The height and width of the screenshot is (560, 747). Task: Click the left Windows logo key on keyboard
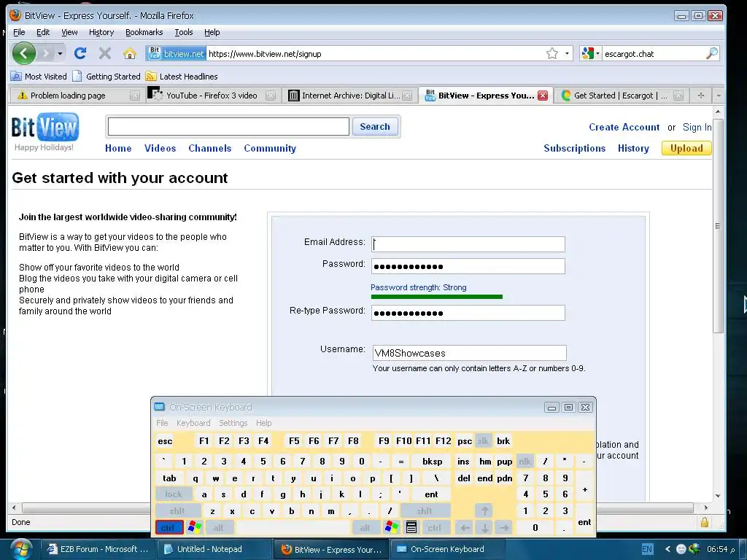[194, 527]
